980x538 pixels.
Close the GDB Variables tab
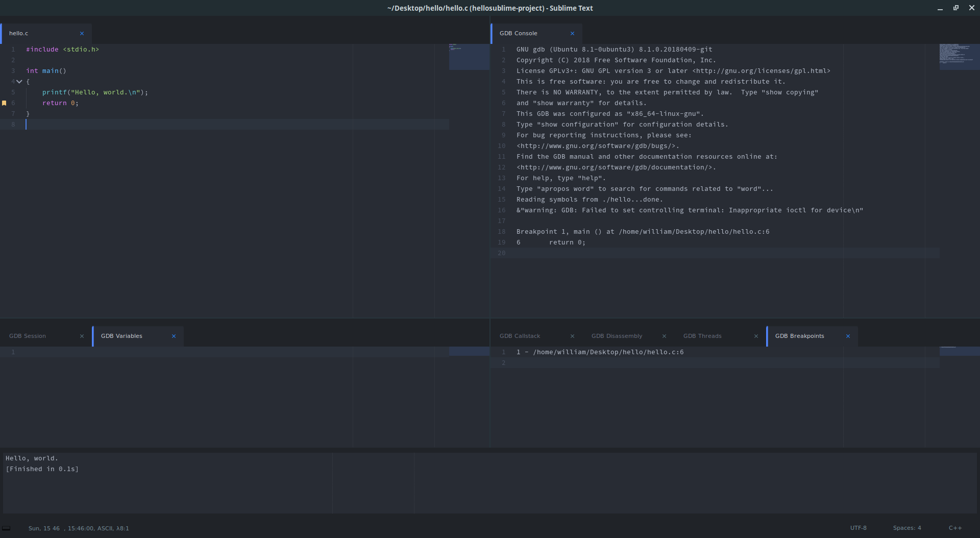coord(174,336)
